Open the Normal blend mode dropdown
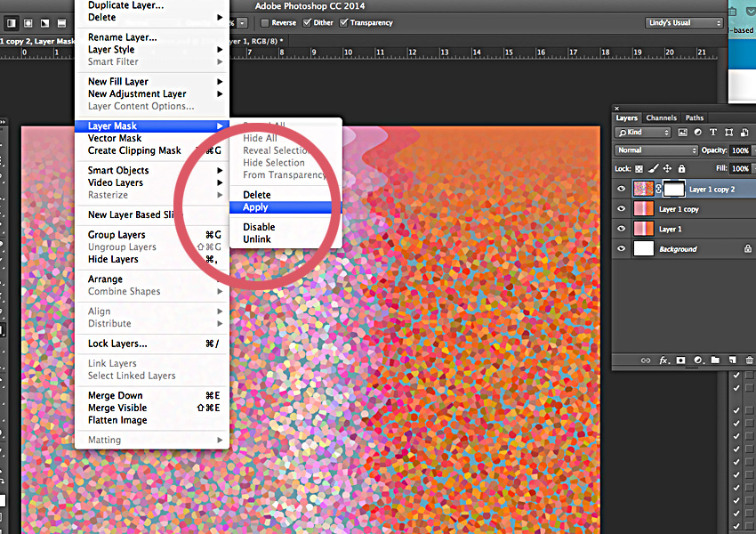756x534 pixels. (655, 150)
